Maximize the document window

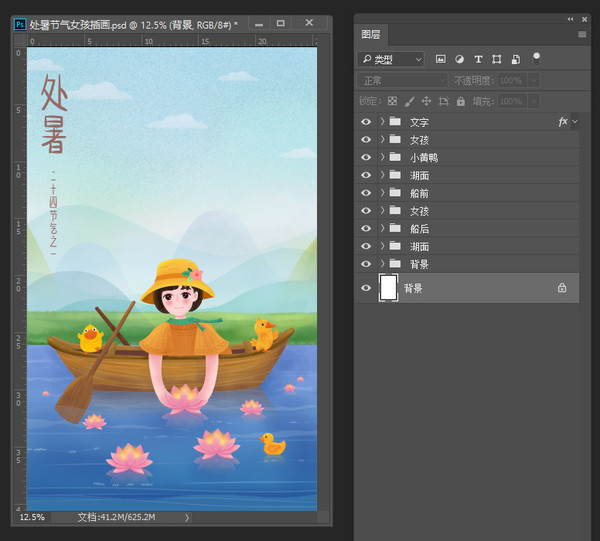(x=280, y=23)
